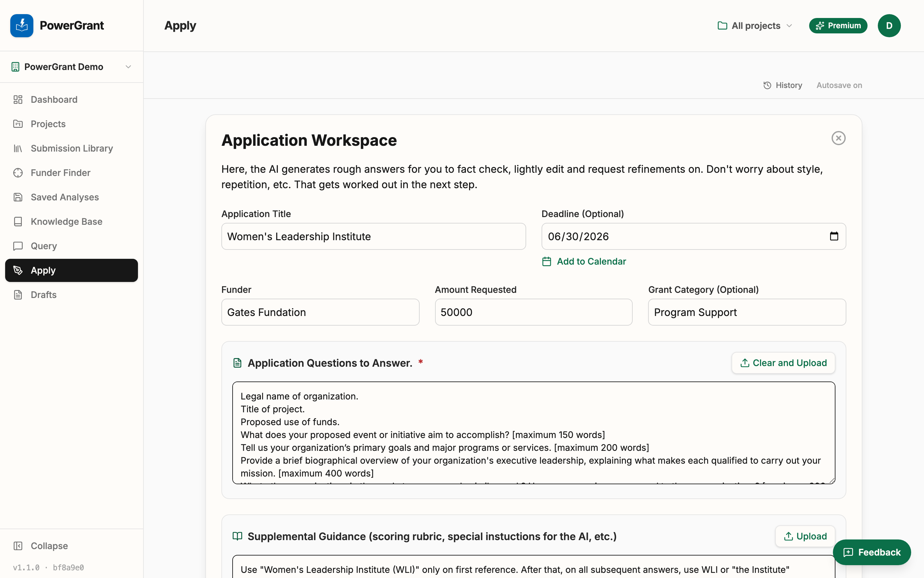Image resolution: width=924 pixels, height=578 pixels.
Task: Click the All projects folder icon
Action: [x=723, y=26]
